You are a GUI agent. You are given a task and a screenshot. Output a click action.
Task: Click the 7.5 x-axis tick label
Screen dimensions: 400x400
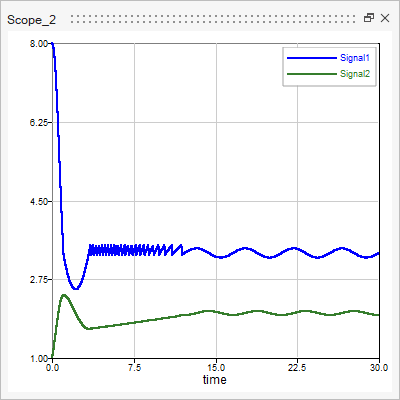coord(134,368)
